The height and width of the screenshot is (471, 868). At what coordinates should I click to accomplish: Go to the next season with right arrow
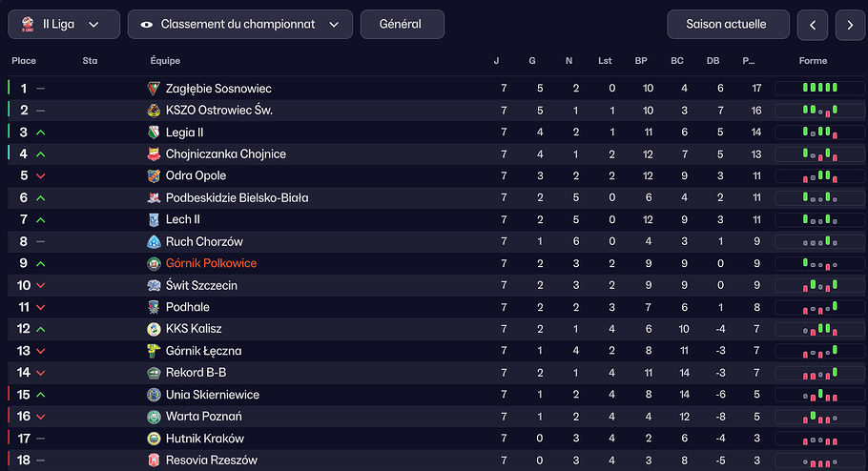pyautogui.click(x=850, y=25)
